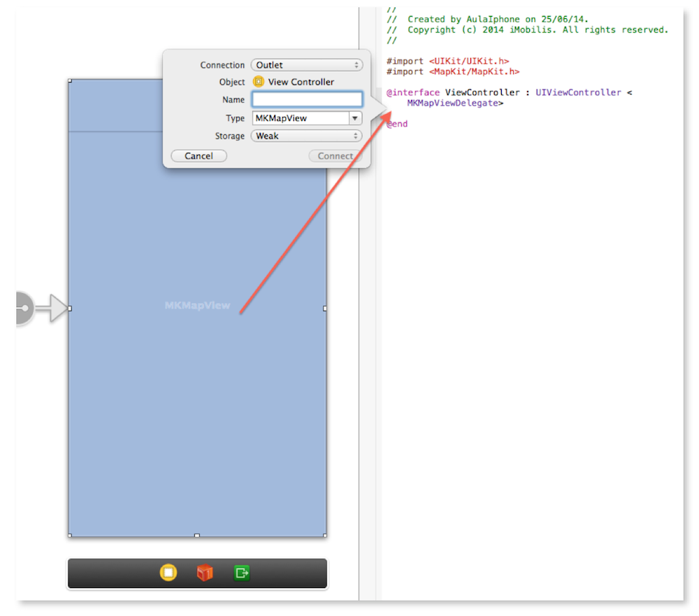Click the bottom-center resize handle of the map view

[197, 536]
